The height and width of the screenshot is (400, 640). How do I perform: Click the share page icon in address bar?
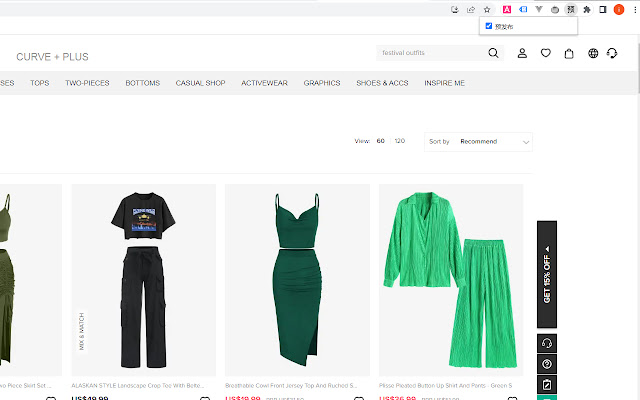[471, 9]
